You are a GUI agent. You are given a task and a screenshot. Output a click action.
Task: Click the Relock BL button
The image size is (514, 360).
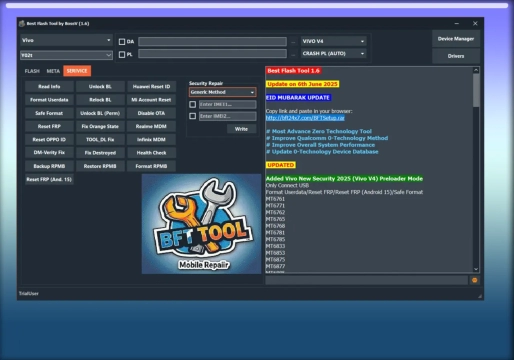click(100, 100)
